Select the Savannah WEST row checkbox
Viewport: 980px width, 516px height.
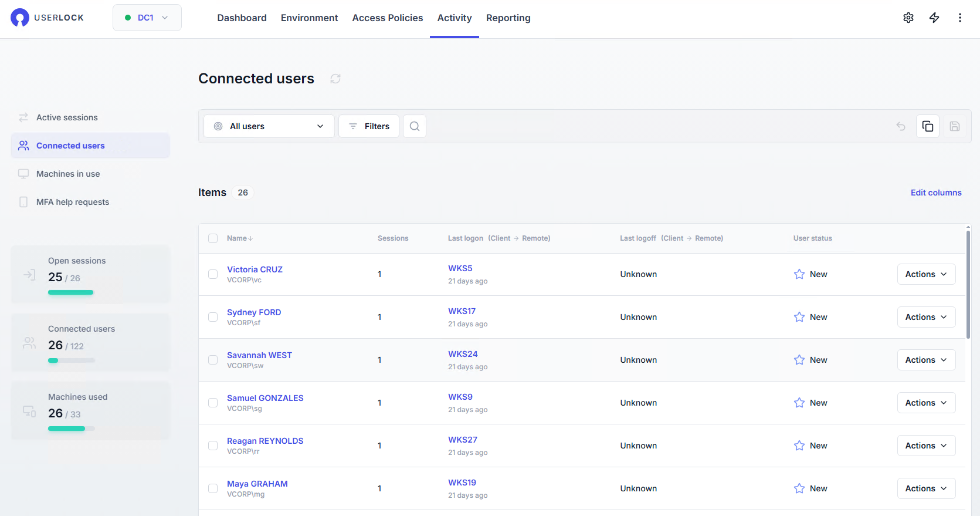(x=213, y=360)
